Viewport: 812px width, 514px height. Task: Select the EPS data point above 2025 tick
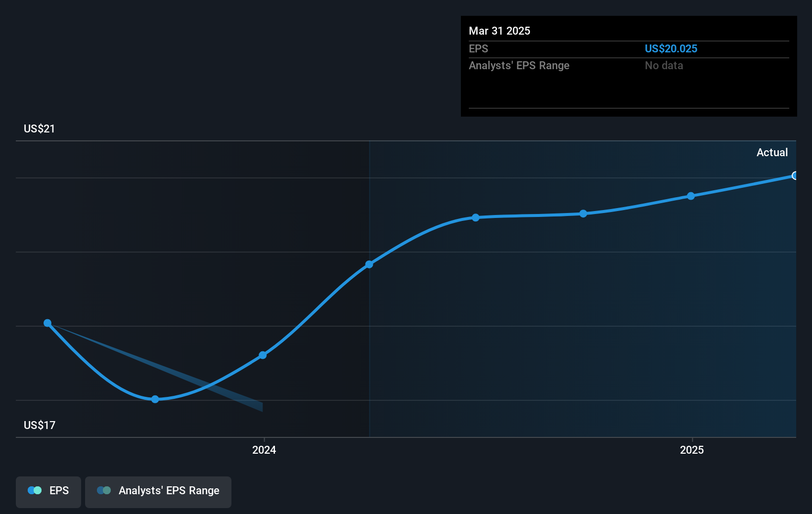(691, 196)
